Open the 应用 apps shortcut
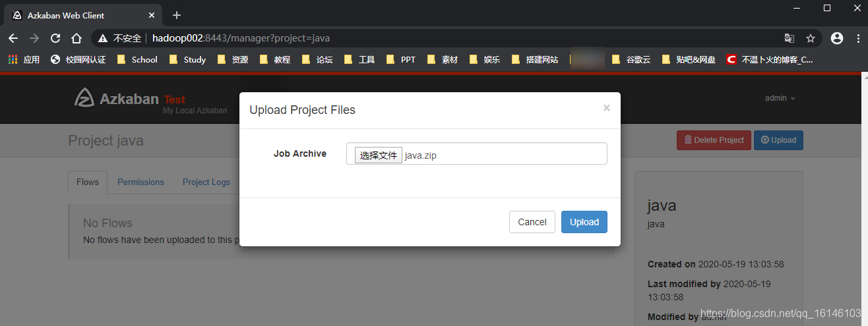The image size is (868, 326). 24,59
